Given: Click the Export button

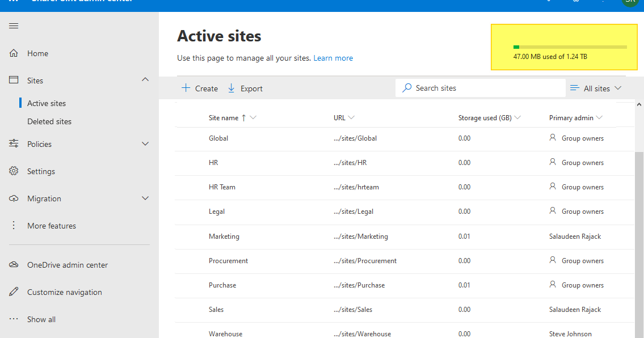Looking at the screenshot, I should [x=245, y=88].
